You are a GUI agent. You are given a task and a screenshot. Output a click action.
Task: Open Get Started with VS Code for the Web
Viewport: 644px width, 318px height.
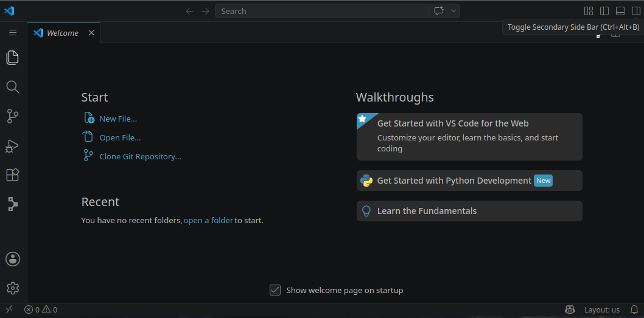pyautogui.click(x=469, y=137)
